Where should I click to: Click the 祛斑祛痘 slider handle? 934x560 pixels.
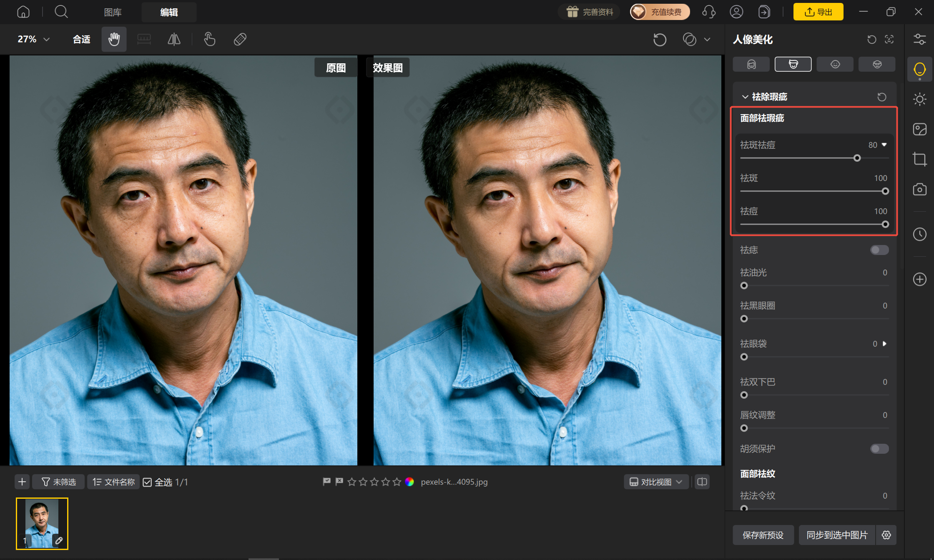857,158
